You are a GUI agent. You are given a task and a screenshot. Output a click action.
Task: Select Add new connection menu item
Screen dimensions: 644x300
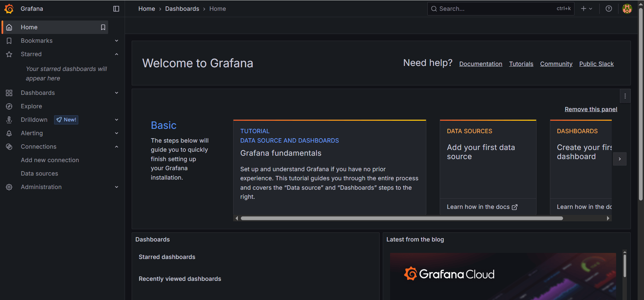pyautogui.click(x=50, y=160)
